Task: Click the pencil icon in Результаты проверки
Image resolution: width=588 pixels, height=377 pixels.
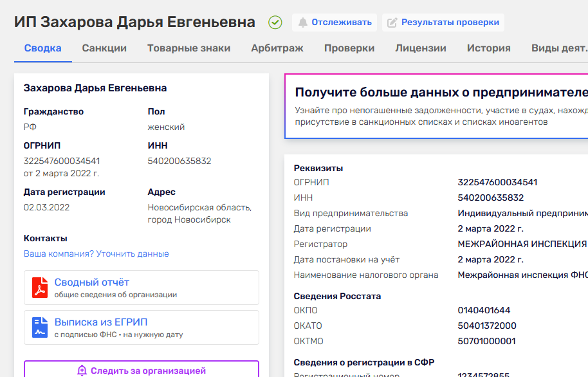Action: coord(392,23)
